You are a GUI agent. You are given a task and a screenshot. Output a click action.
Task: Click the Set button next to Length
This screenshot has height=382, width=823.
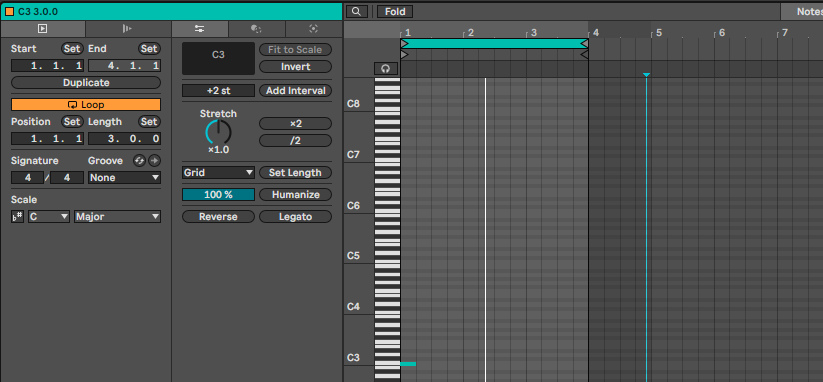coord(149,122)
